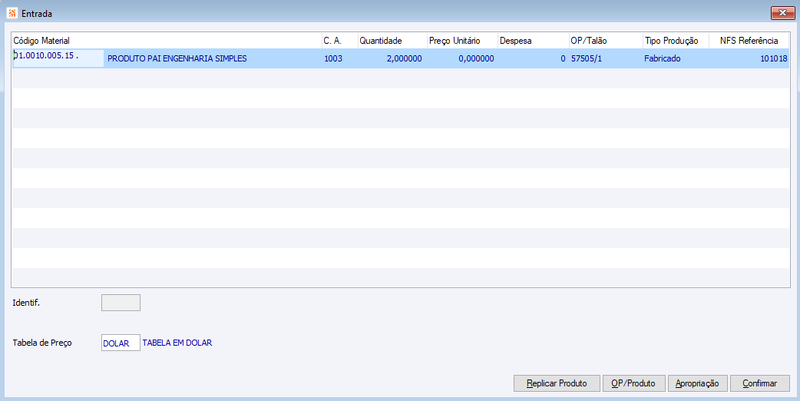This screenshot has height=401, width=800.
Task: Click the Código Material column header
Action: pyautogui.click(x=167, y=41)
